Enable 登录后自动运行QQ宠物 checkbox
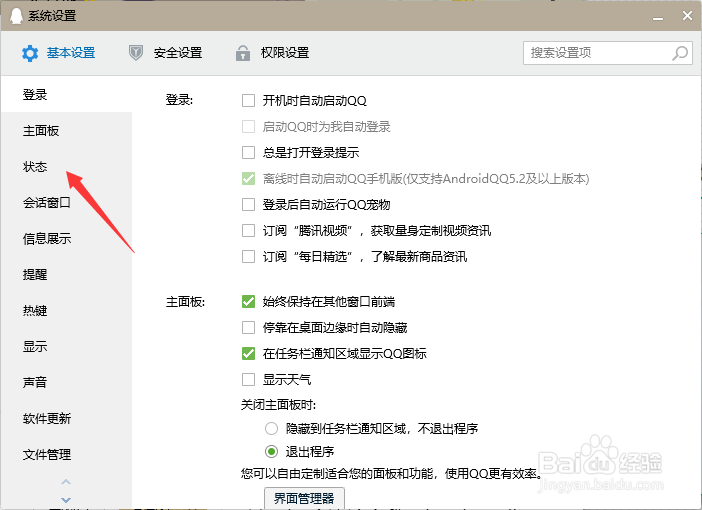 point(248,205)
